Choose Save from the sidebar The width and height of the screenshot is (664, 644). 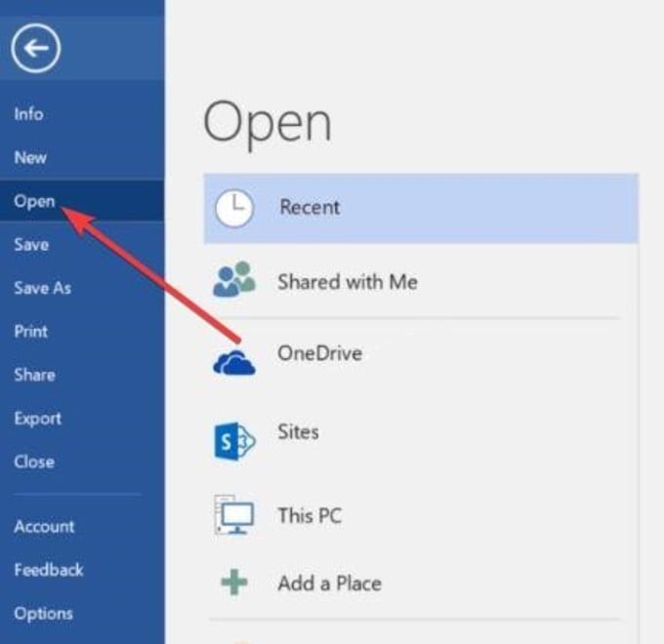31,245
